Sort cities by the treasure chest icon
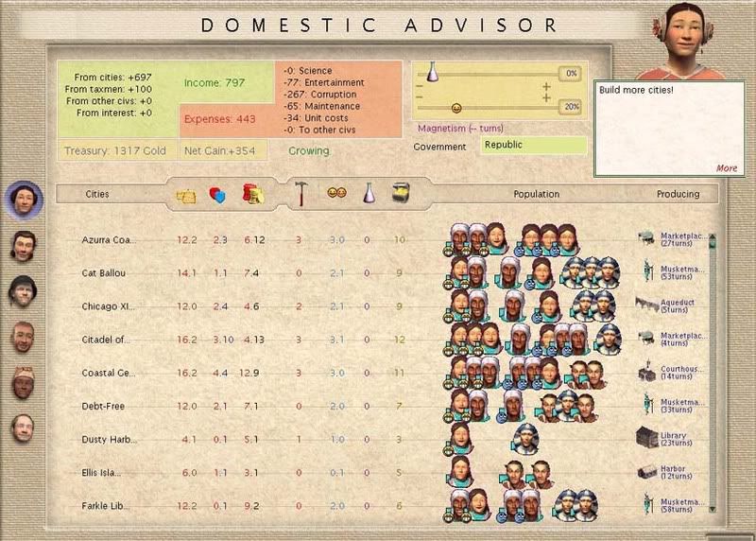 [401, 192]
